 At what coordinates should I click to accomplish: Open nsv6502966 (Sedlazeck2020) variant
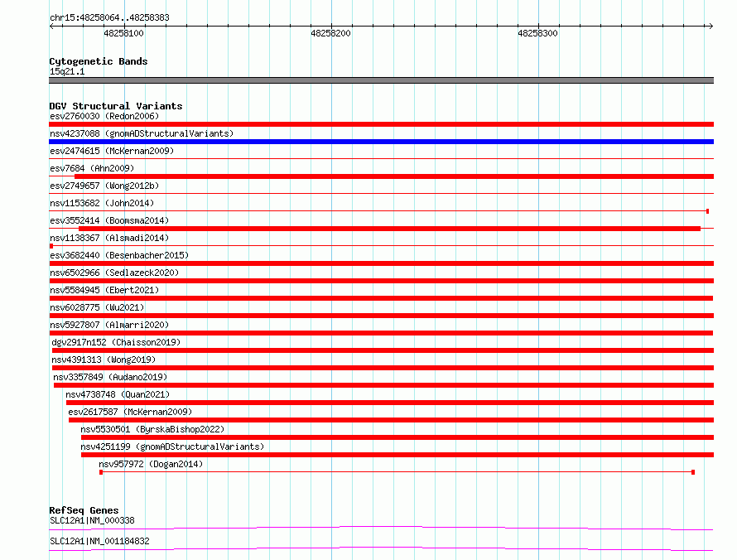coord(114,273)
